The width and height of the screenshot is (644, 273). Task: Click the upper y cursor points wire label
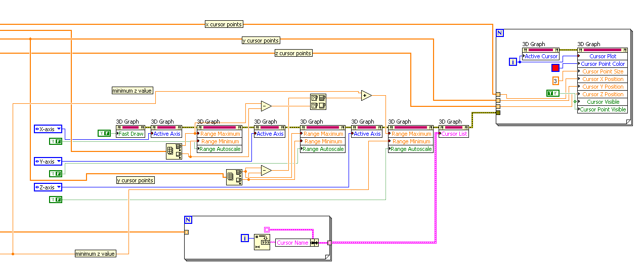point(261,41)
